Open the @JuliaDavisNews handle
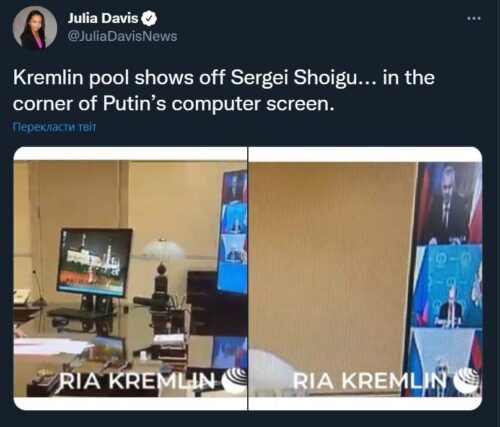The image size is (500, 427). pyautogui.click(x=122, y=36)
